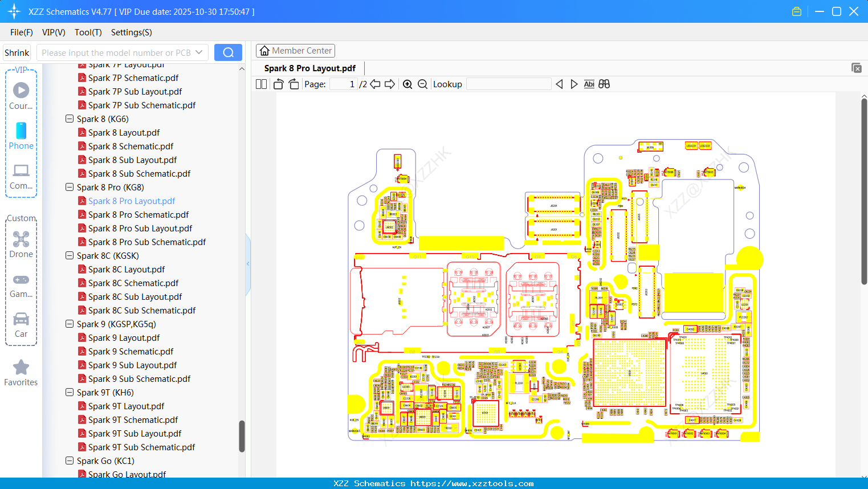Open the model number dropdown arrow

click(199, 52)
